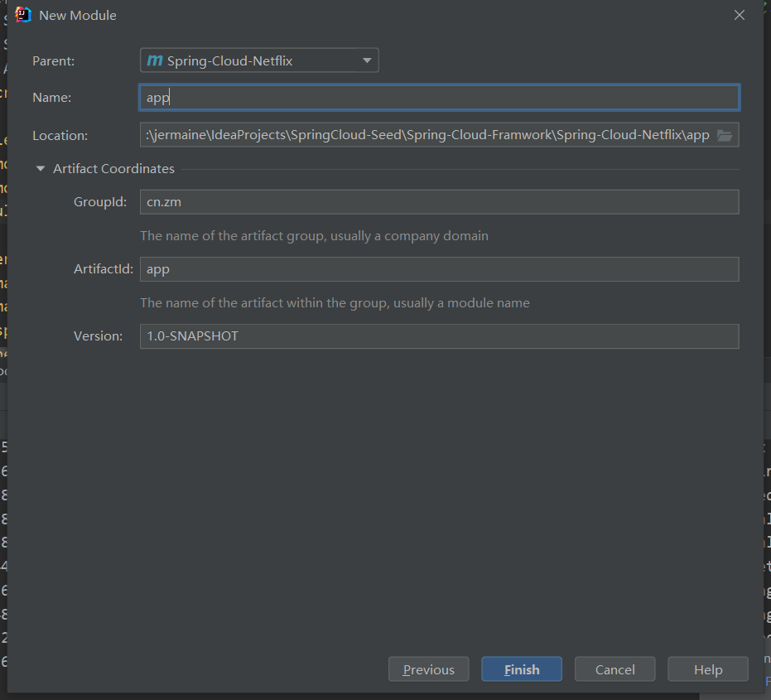Click the IntelliJ IDEA logo in the title bar
This screenshot has width=771, height=700.
[23, 15]
